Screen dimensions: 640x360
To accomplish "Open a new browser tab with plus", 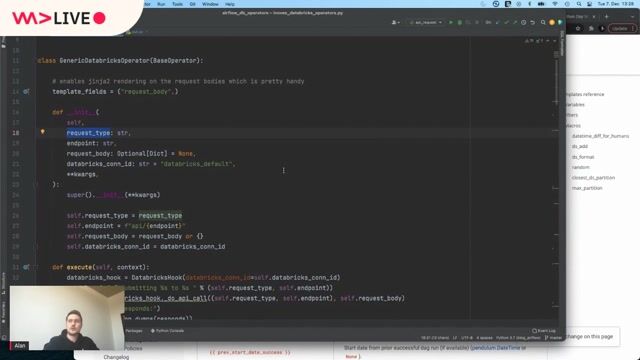I will click(x=607, y=17).
